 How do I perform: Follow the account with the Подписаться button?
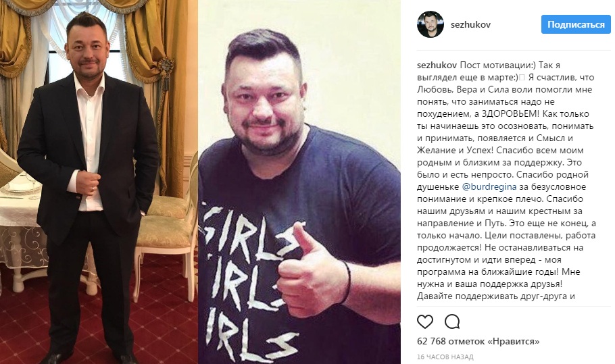[576, 24]
